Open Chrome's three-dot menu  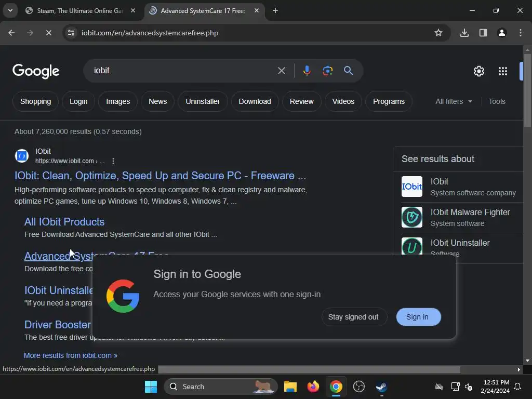tap(521, 33)
